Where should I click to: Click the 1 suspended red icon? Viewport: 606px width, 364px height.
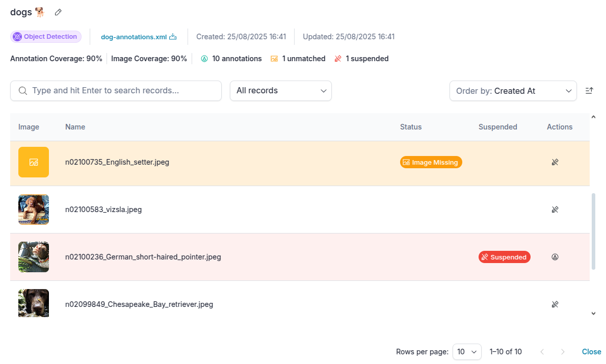338,59
